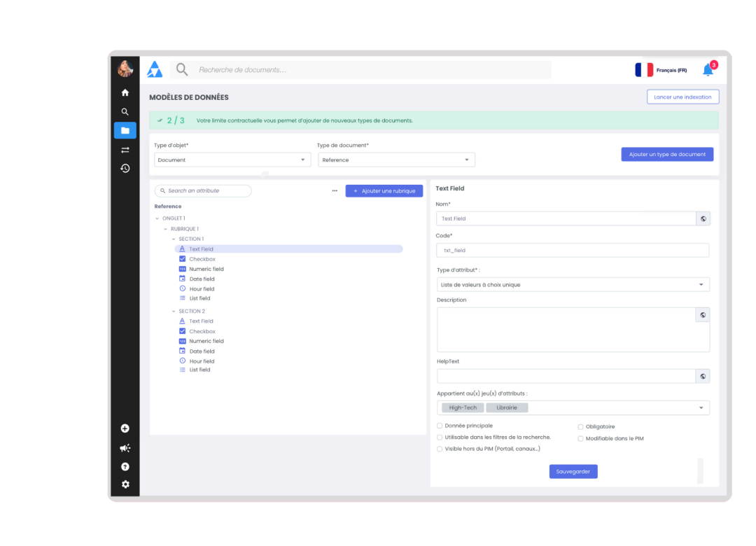Collapse the RUBRIQUE 1 node
756x546 pixels.
click(165, 229)
